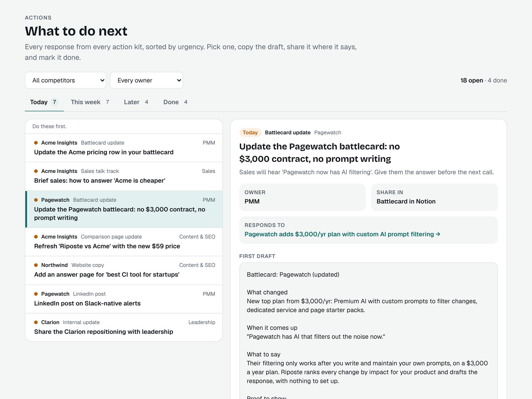Click the 'Comparison page update' tag

(x=111, y=237)
